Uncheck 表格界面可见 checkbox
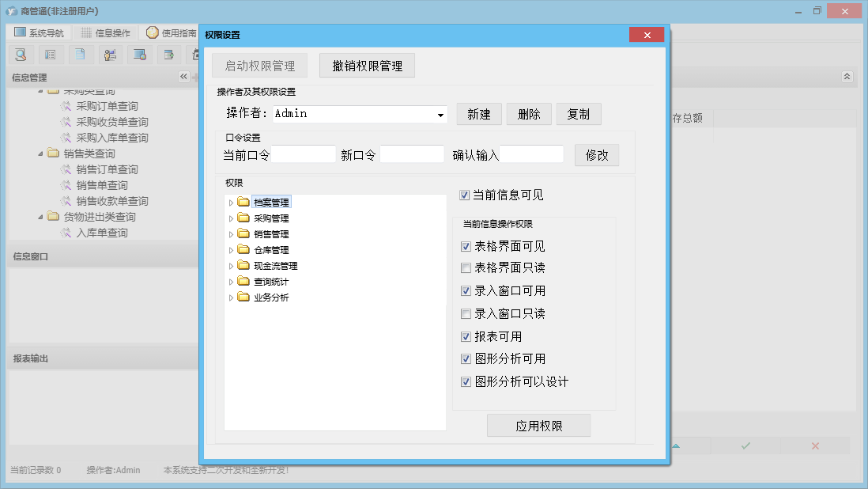Image resolution: width=868 pixels, height=489 pixels. tap(466, 246)
